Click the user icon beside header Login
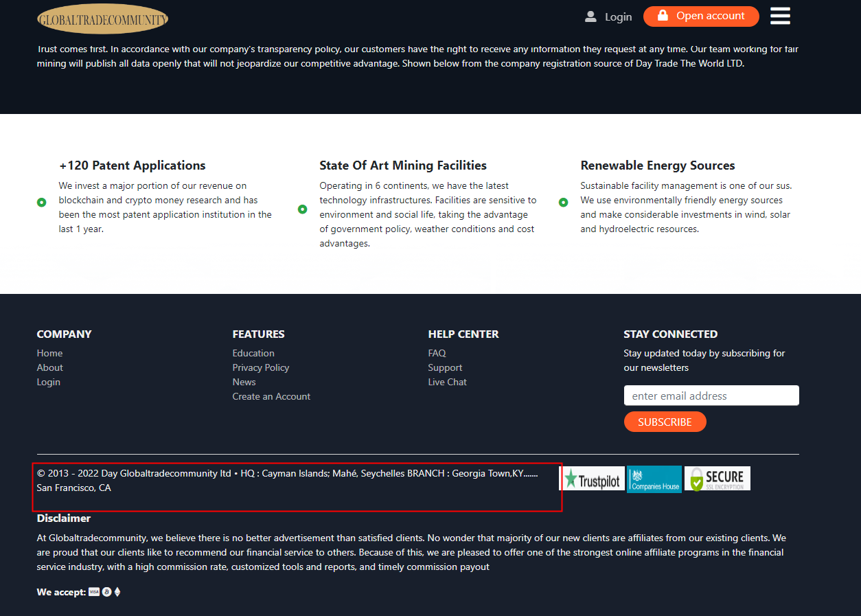 [590, 16]
